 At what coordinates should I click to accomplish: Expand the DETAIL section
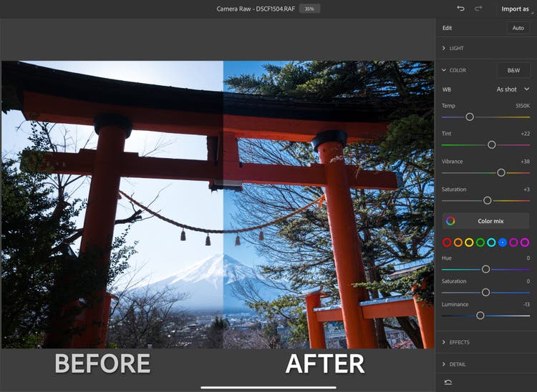click(454, 364)
